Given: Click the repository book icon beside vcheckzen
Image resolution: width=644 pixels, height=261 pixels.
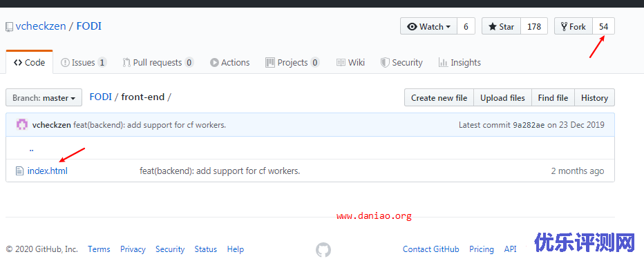Looking at the screenshot, I should pyautogui.click(x=9, y=27).
